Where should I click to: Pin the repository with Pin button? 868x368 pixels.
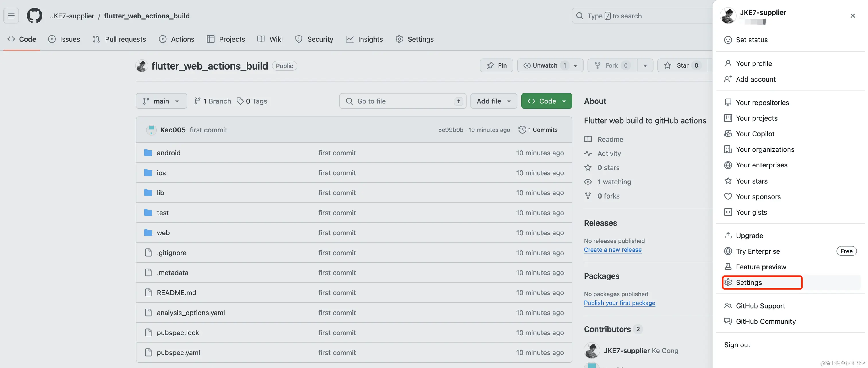tap(496, 65)
